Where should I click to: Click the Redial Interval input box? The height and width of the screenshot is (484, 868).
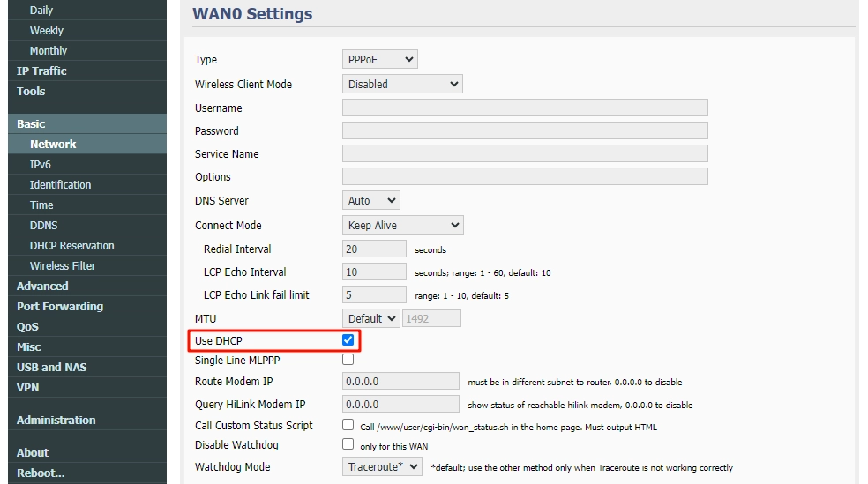[x=374, y=249]
